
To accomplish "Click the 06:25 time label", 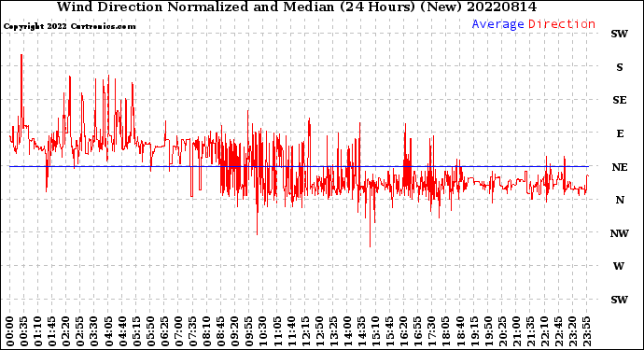I will pyautogui.click(x=164, y=331).
